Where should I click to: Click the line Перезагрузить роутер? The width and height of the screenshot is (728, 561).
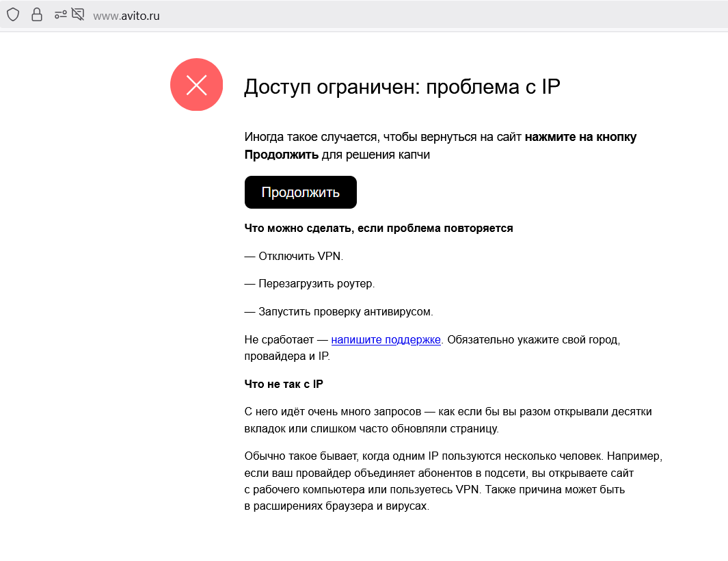tap(310, 283)
